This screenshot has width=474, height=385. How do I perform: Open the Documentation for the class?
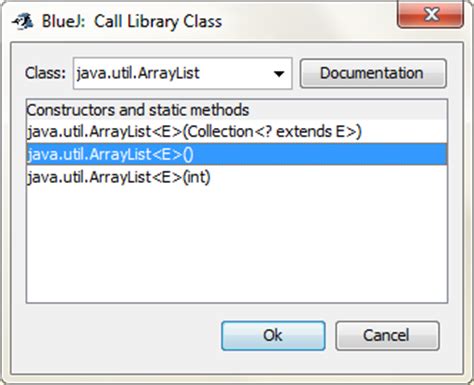373,73
